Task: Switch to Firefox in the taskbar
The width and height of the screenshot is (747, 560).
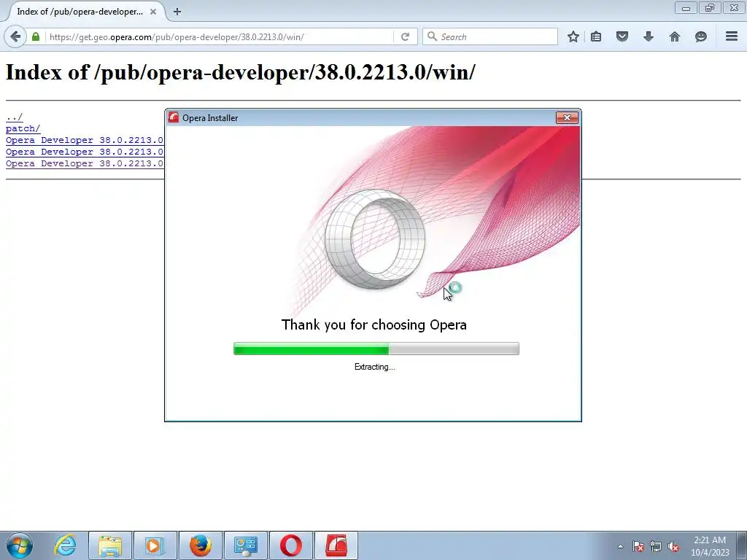Action: coord(200,545)
